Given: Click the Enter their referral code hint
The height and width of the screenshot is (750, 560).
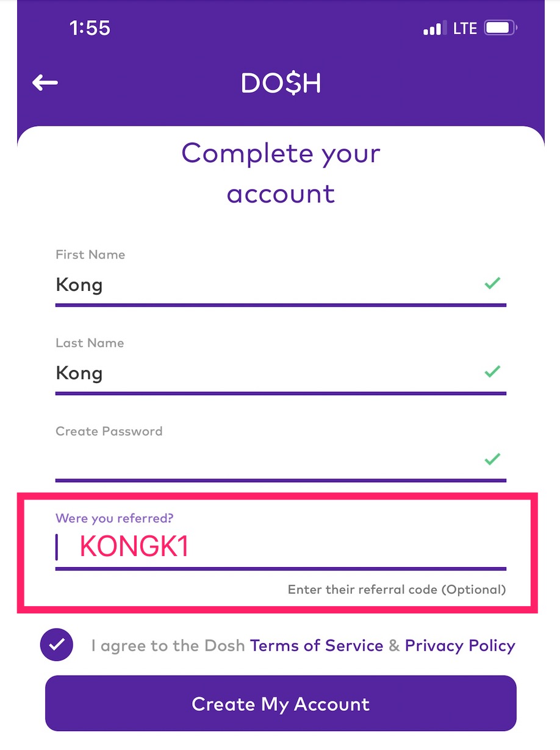Looking at the screenshot, I should [397, 590].
